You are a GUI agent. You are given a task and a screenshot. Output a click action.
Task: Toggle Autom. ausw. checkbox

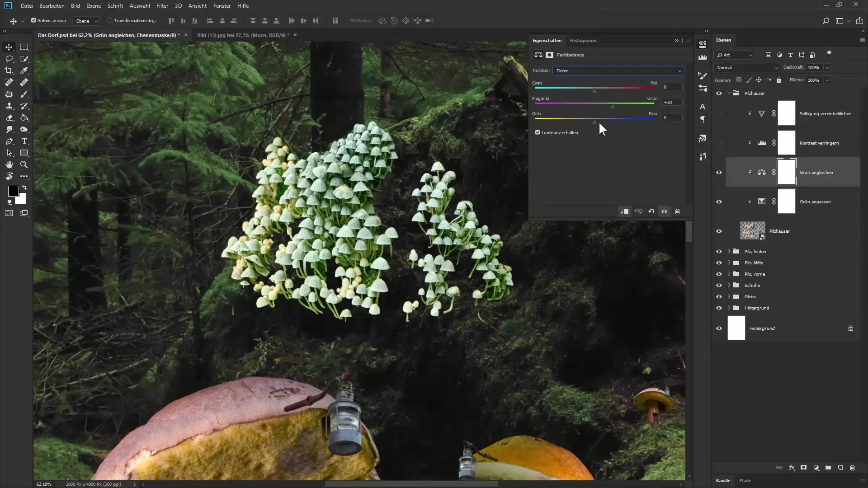point(33,20)
